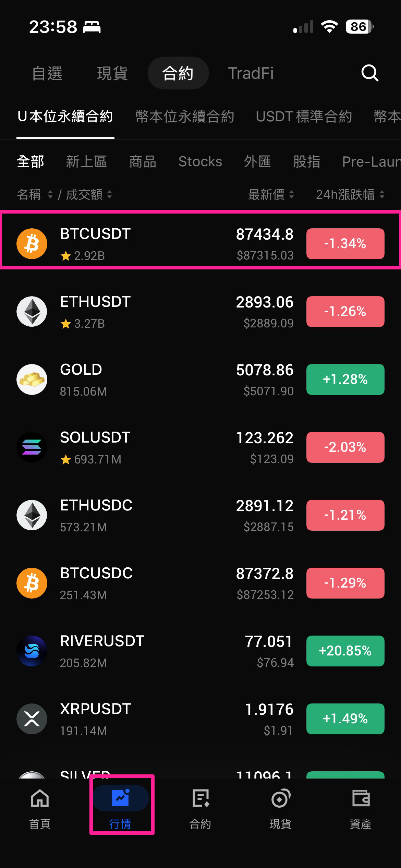Tap the 合約 icon in bottom navigation
401x868 pixels.
pos(200,799)
